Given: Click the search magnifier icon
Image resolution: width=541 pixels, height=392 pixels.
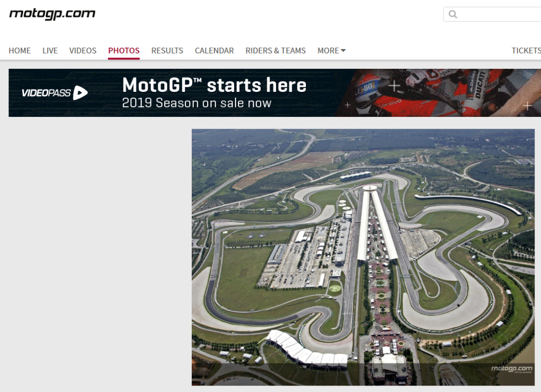Looking at the screenshot, I should [x=452, y=14].
